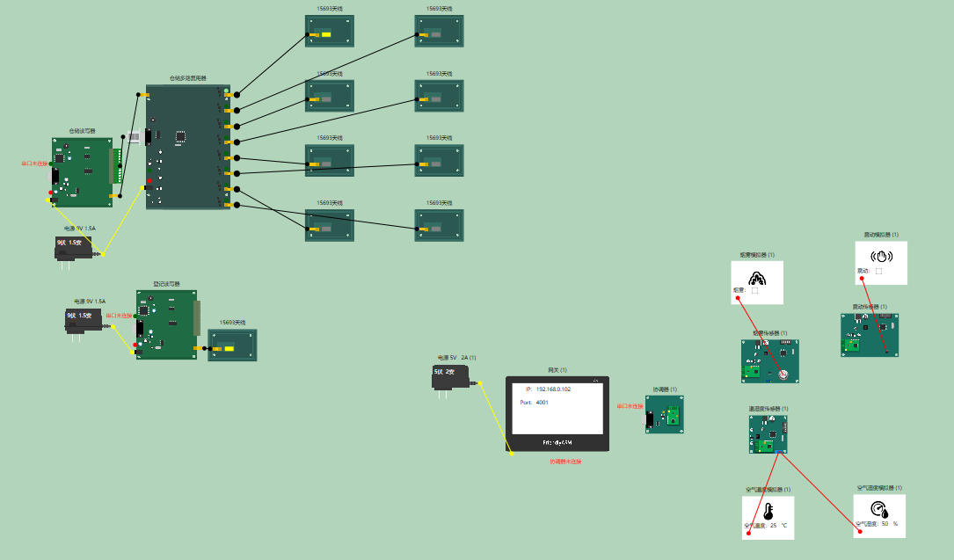Click the 串口未连接 warning beside the coordinator
Image resolution: width=954 pixels, height=560 pixels.
pos(630,406)
